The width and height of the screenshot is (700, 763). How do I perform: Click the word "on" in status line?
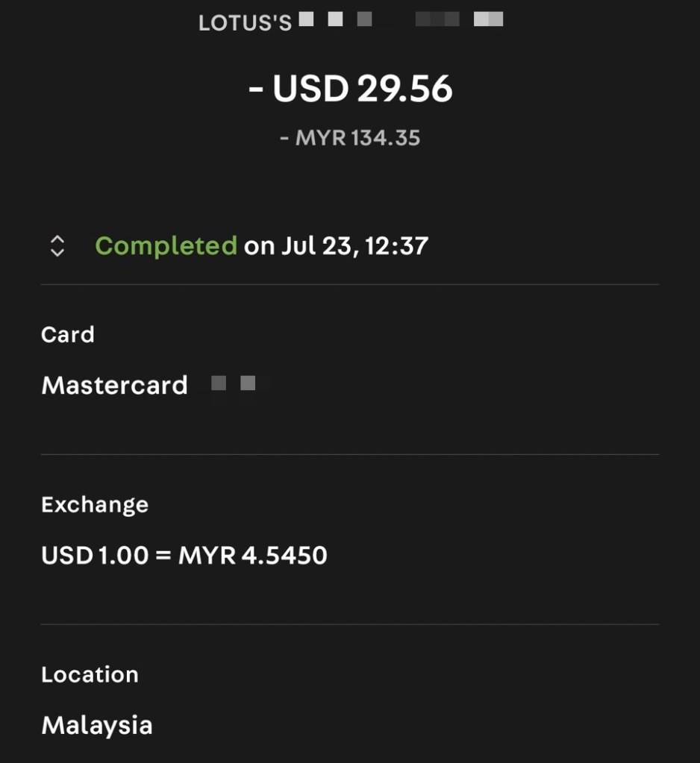pos(259,246)
